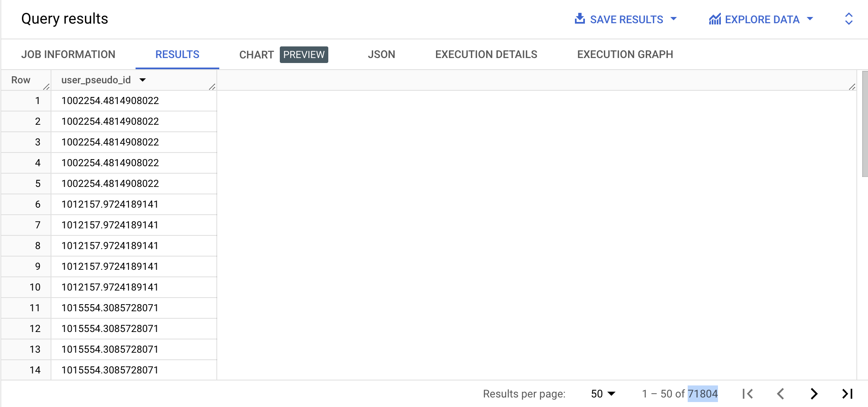Select the user_pseudo_id cell in row 2

(134, 121)
